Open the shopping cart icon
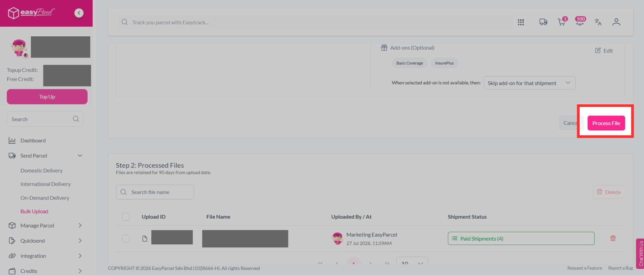The width and height of the screenshot is (644, 276). coord(562,22)
